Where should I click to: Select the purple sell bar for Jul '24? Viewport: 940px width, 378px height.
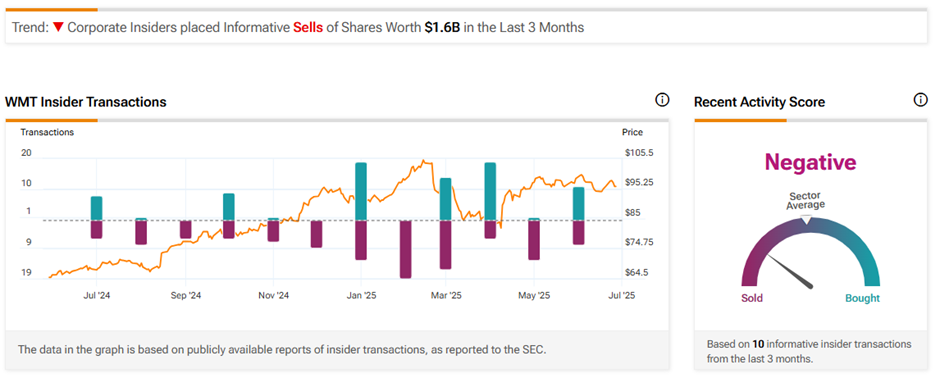[x=97, y=229]
